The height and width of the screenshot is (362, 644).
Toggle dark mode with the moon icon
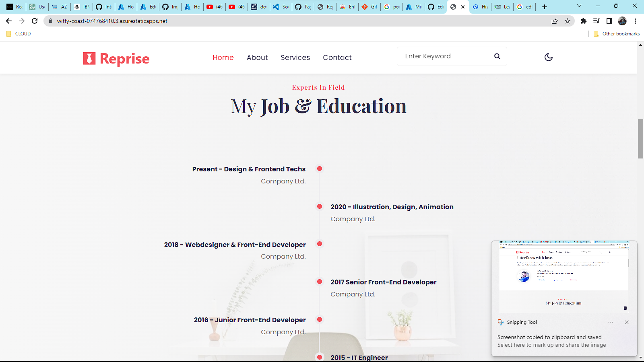click(x=549, y=58)
